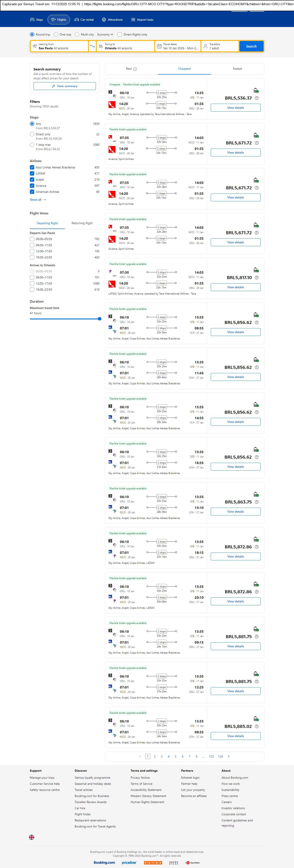Click the calendar icon in Travel dates
Image resolution: width=294 pixels, height=868 pixels.
[159, 46]
